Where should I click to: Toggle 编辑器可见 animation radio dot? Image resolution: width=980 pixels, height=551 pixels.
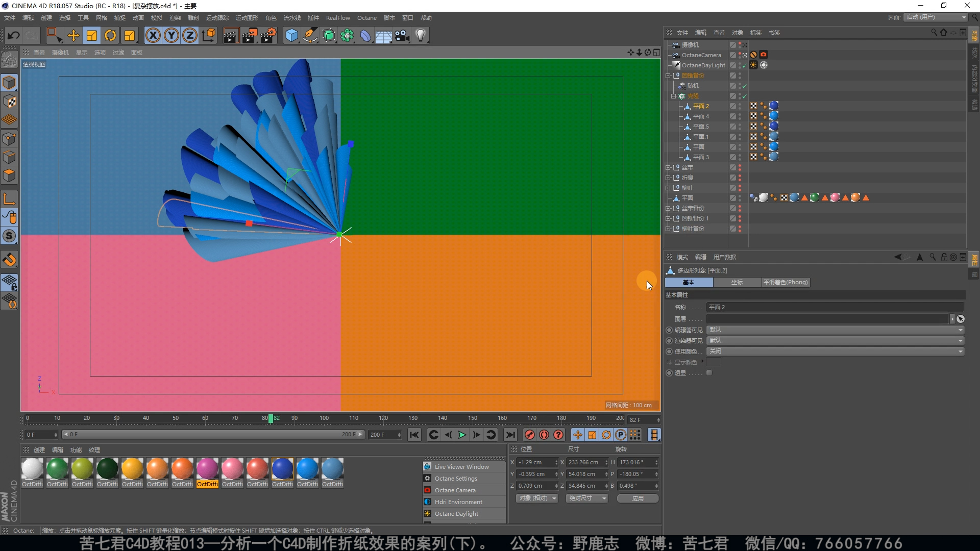pos(669,330)
